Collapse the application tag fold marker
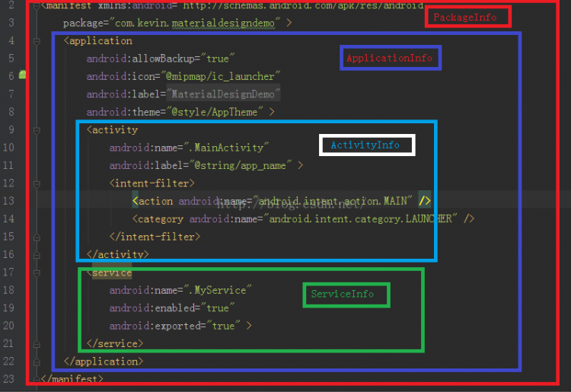Image resolution: width=571 pixels, height=392 pixels. tap(37, 42)
